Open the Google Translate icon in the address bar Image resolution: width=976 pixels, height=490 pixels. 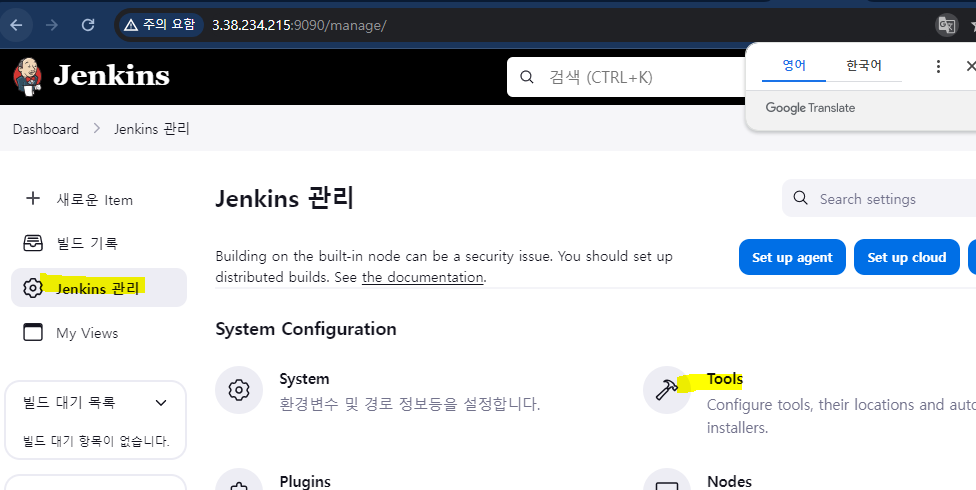[x=947, y=25]
